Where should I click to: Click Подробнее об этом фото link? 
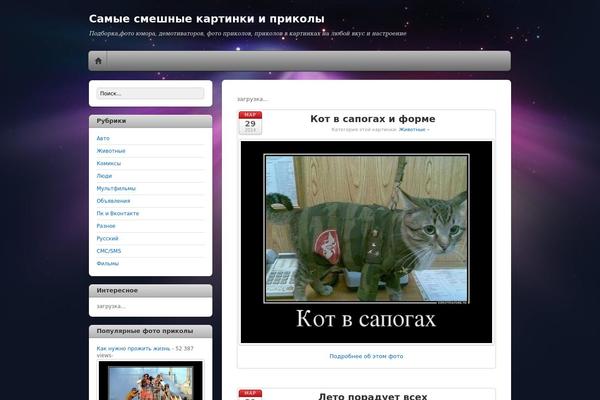coord(366,356)
